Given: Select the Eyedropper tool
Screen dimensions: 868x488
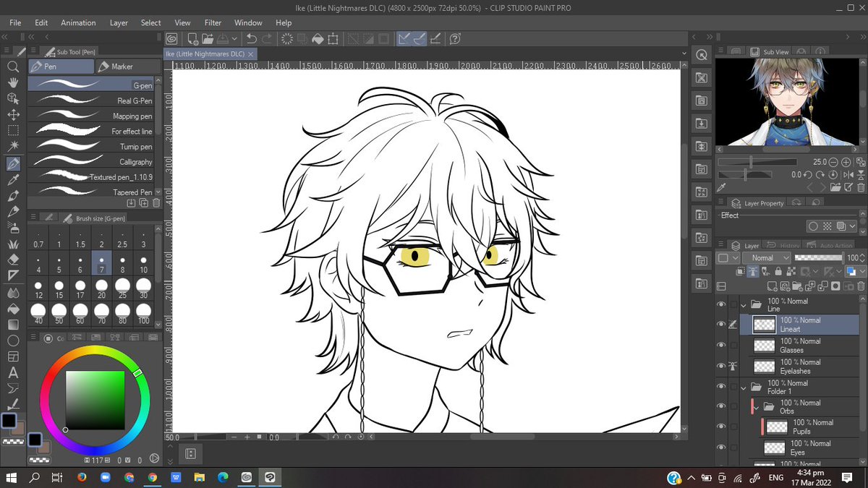Looking at the screenshot, I should tap(13, 179).
